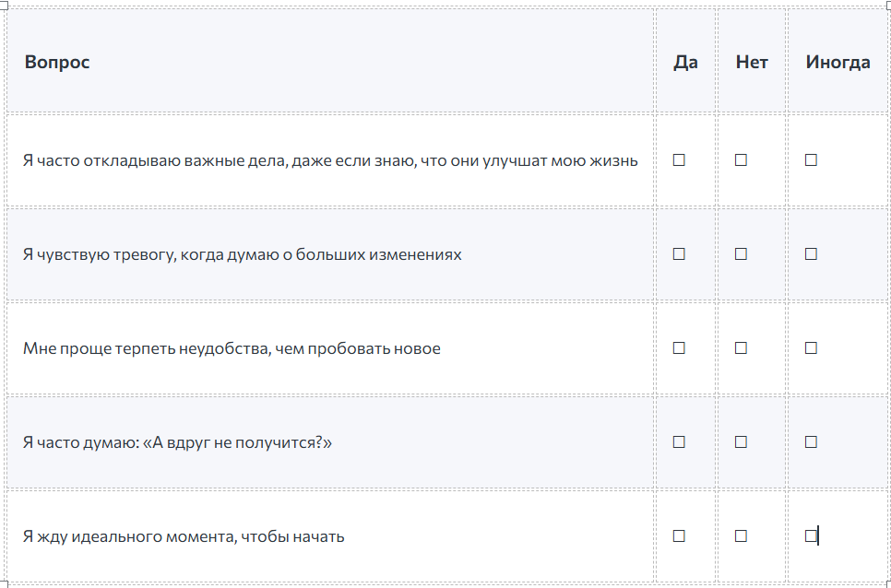
Task: Click the 'Вопрос' column header cell
Action: [x=57, y=63]
